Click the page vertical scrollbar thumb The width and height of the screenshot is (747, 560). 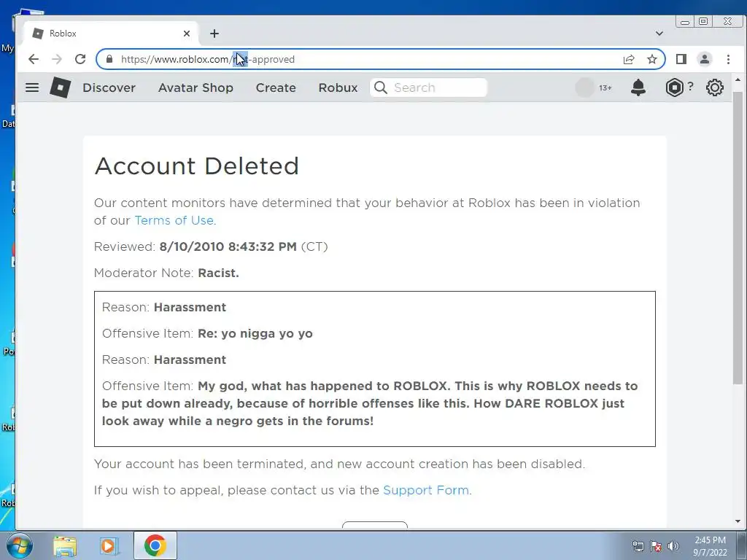pos(738,238)
